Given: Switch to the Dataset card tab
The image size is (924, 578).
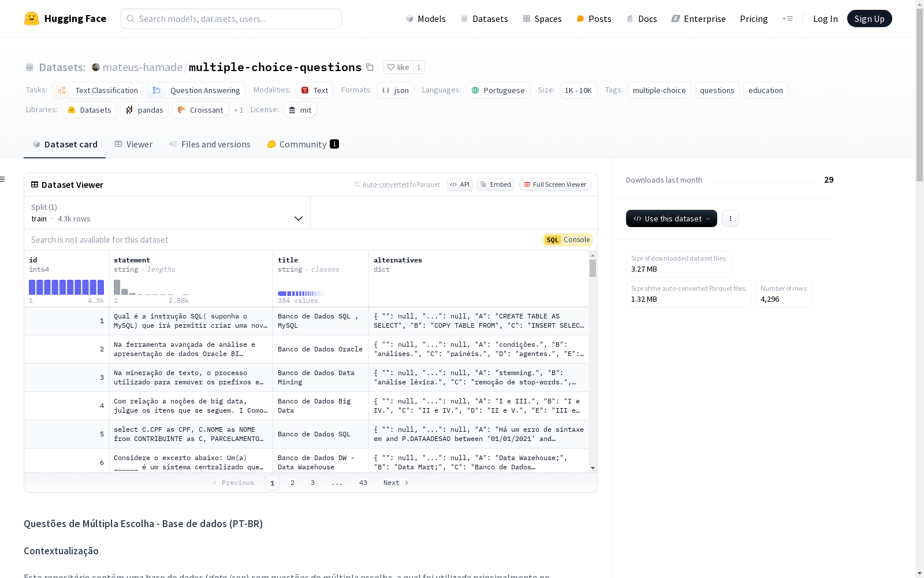Looking at the screenshot, I should coord(65,144).
